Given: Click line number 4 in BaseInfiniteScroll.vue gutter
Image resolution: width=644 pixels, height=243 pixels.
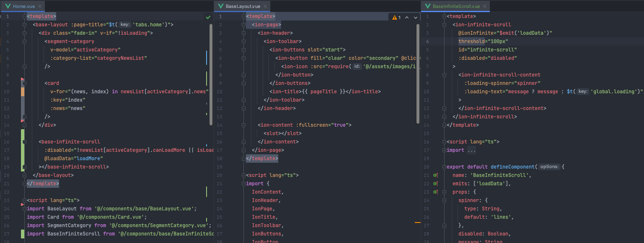Looking at the screenshot, I should [x=427, y=41].
